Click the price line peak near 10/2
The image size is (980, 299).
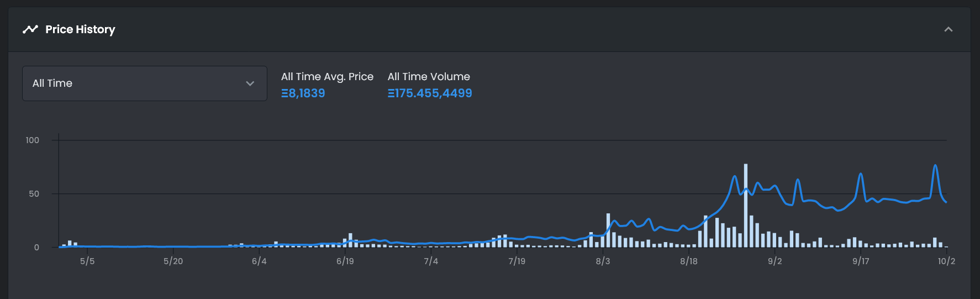tap(935, 165)
